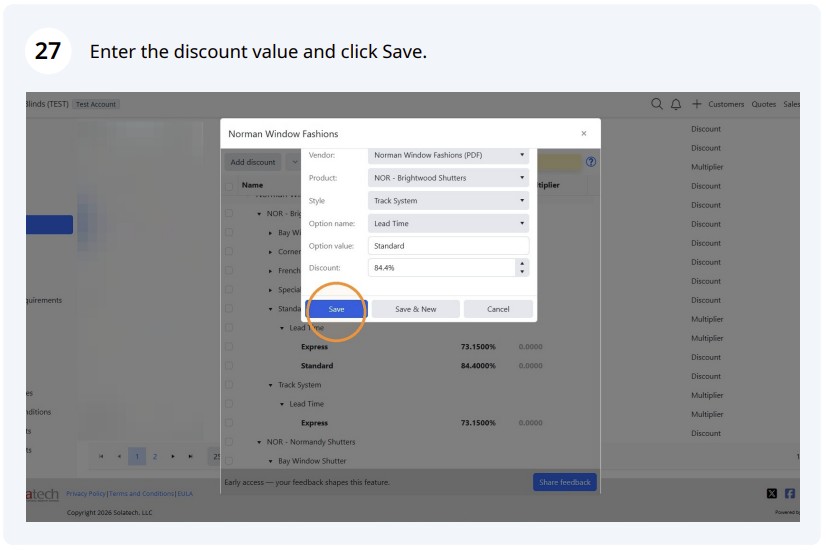The image size is (827, 550).
Task: Cancel the discount entry form
Action: coord(498,309)
